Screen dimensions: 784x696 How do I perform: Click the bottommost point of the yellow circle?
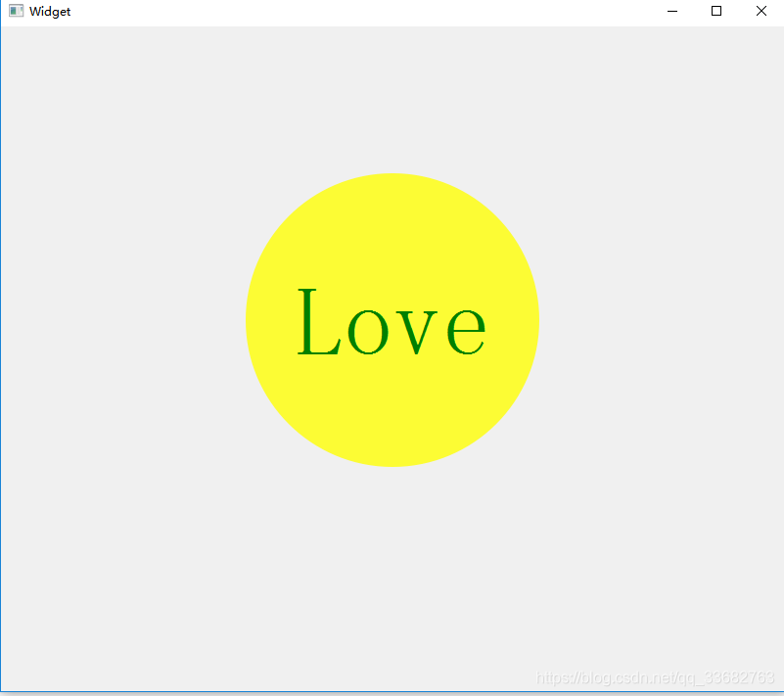tap(392, 465)
